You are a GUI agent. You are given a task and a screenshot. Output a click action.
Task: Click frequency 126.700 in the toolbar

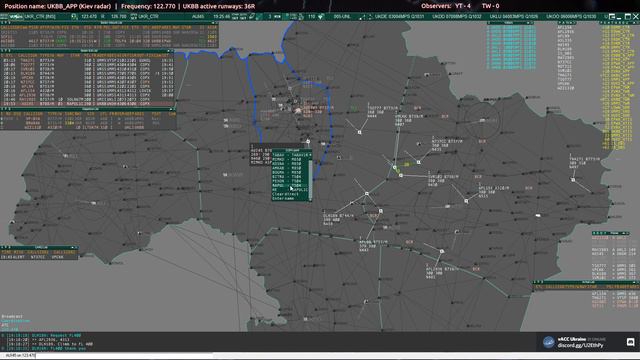[118, 17]
